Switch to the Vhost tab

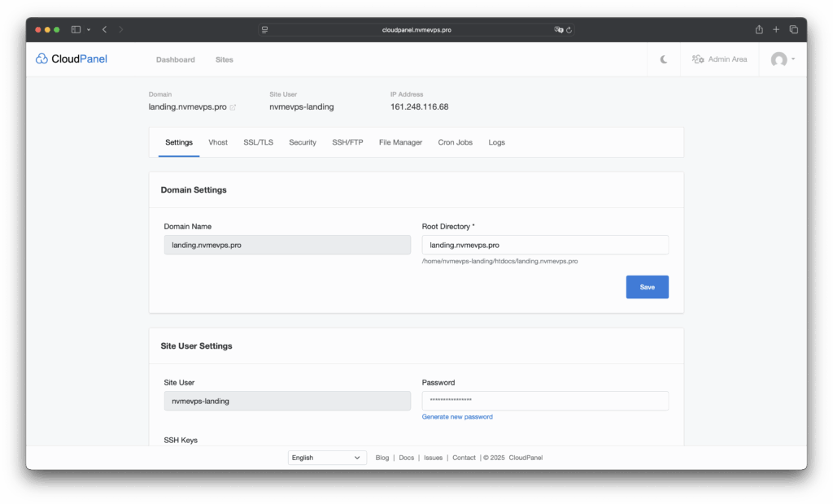coord(217,142)
